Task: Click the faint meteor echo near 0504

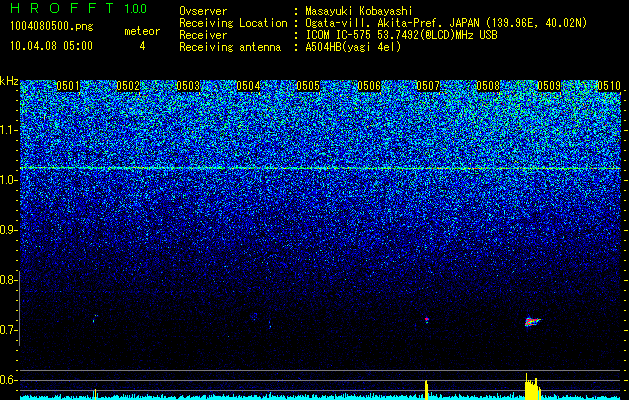Action: coord(254,316)
